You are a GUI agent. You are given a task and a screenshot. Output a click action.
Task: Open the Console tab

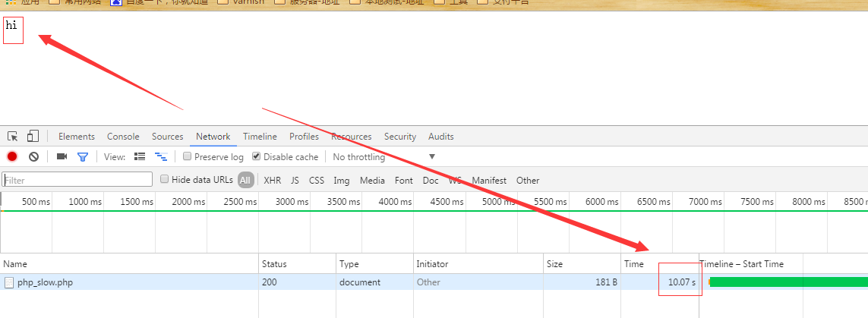point(123,137)
